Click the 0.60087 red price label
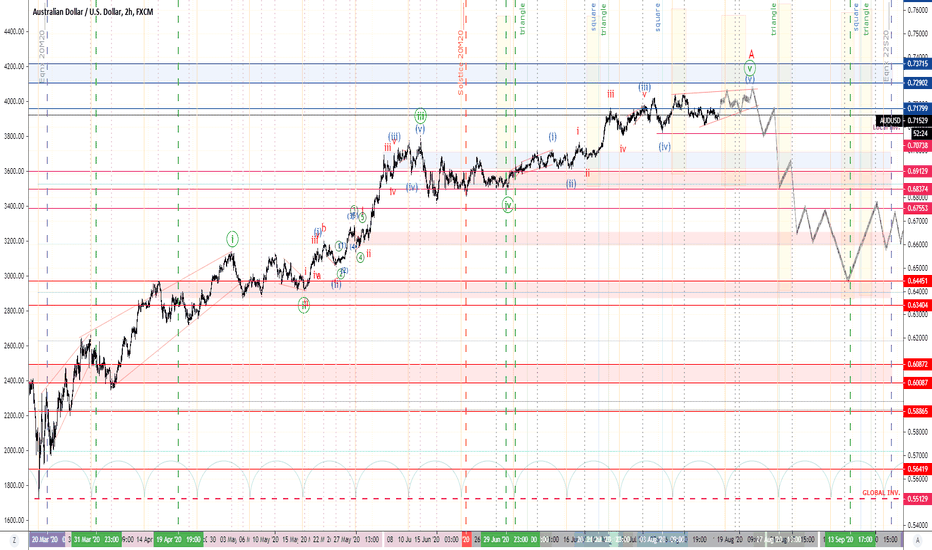This screenshot has width=932, height=550. 917,383
